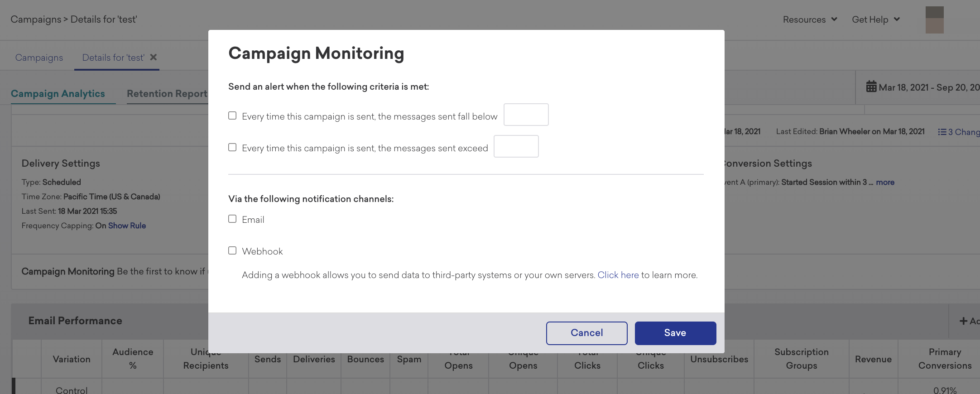Viewport: 980px width, 394px height.
Task: Open the webhook Click here link
Action: [618, 275]
